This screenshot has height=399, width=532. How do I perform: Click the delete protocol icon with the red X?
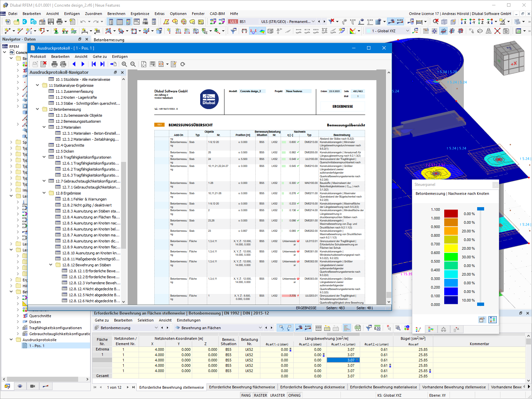43,64
